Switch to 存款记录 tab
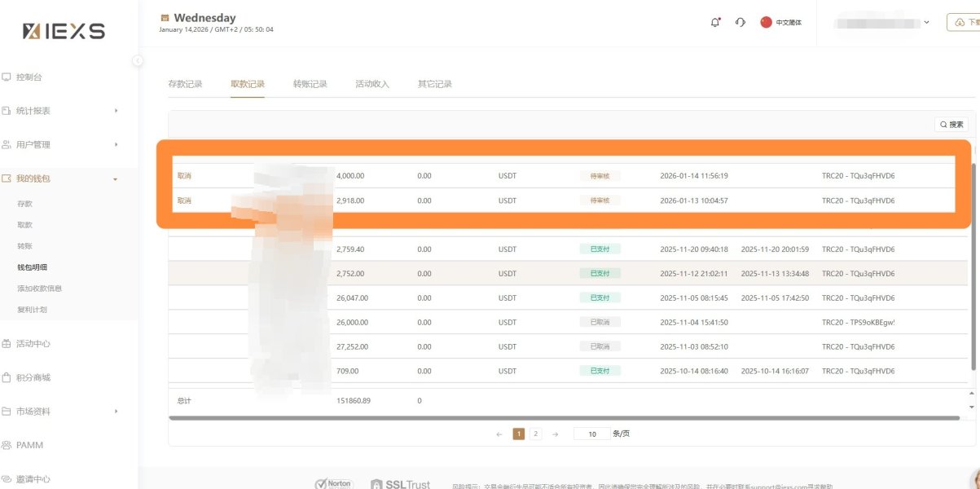Viewport: 980px width, 489px height. 185,84
